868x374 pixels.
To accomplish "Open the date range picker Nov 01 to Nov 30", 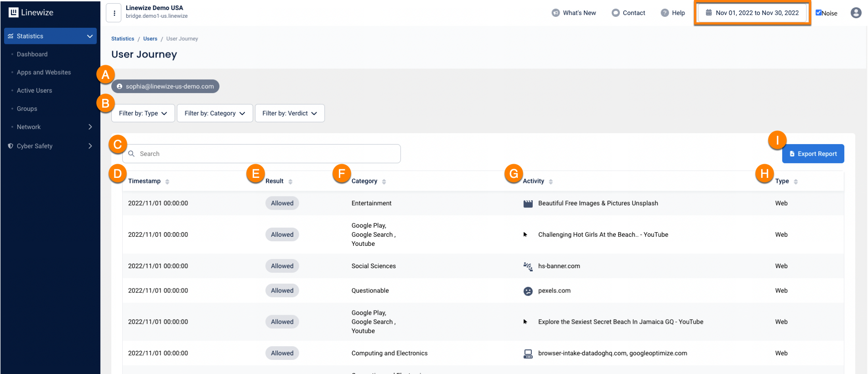I will 752,13.
